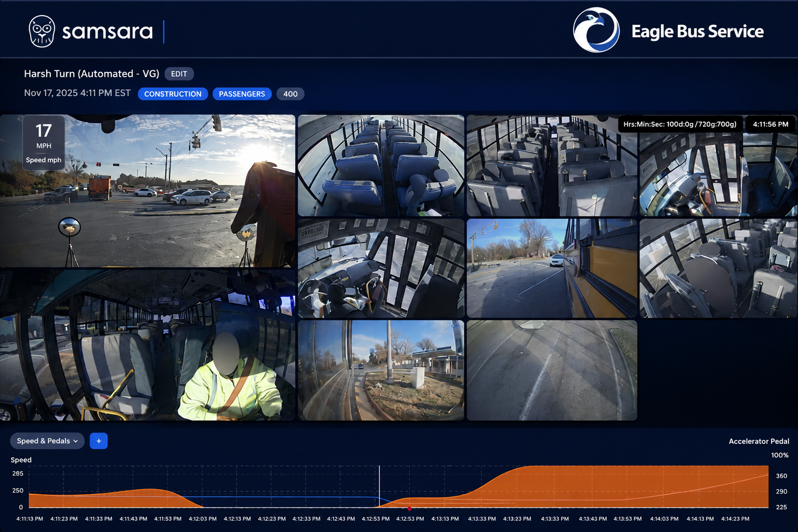Click the Eagle Bus Service name text
The height and width of the screenshot is (532, 798).
(x=698, y=31)
